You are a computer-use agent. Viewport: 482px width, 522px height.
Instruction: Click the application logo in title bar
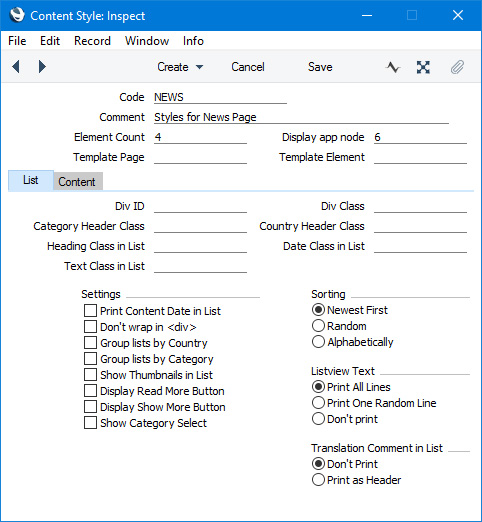[x=17, y=15]
